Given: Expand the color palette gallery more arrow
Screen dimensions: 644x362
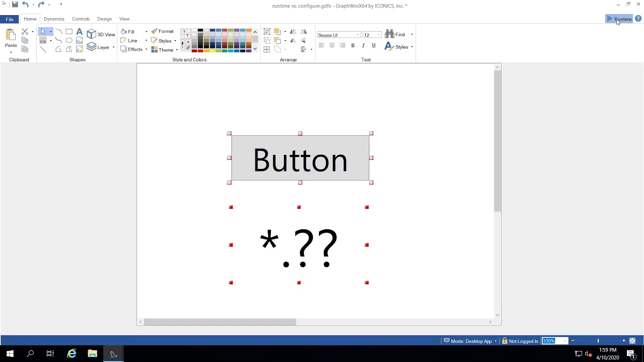Looking at the screenshot, I should (x=255, y=49).
